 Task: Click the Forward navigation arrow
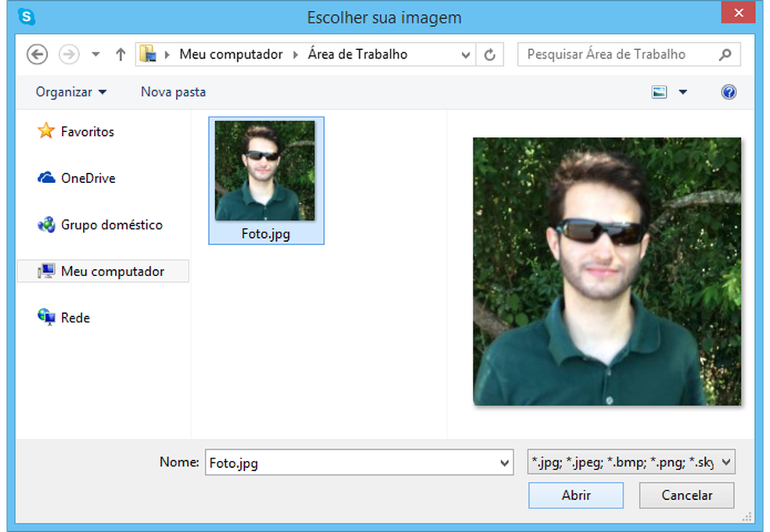click(x=69, y=55)
